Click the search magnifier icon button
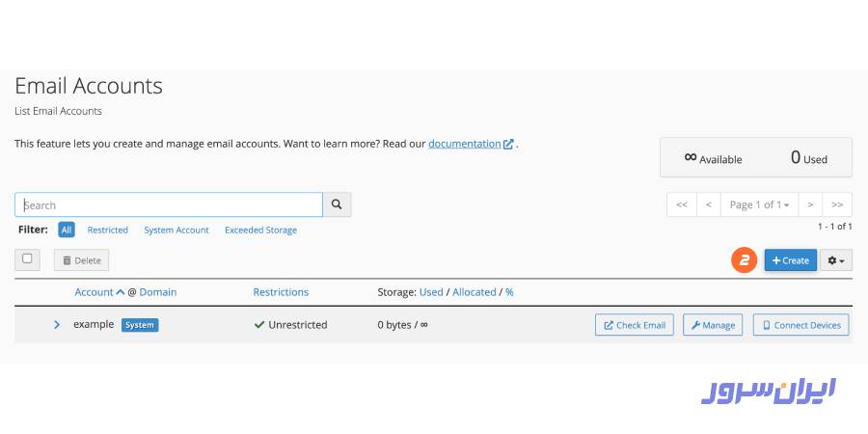868x434 pixels. pyautogui.click(x=337, y=204)
